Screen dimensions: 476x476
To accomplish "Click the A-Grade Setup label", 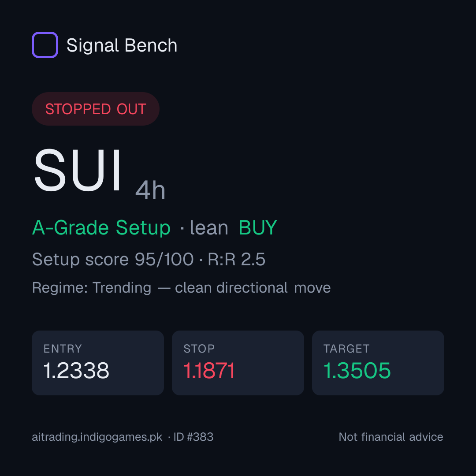I will click(101, 228).
